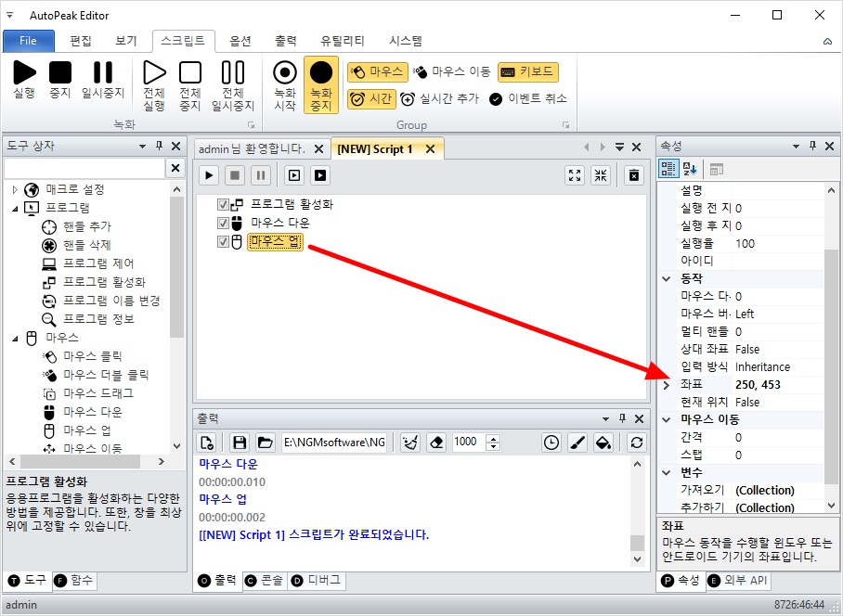Click paint bucket icon in output toolbar
This screenshot has height=616, width=843.
[x=603, y=443]
